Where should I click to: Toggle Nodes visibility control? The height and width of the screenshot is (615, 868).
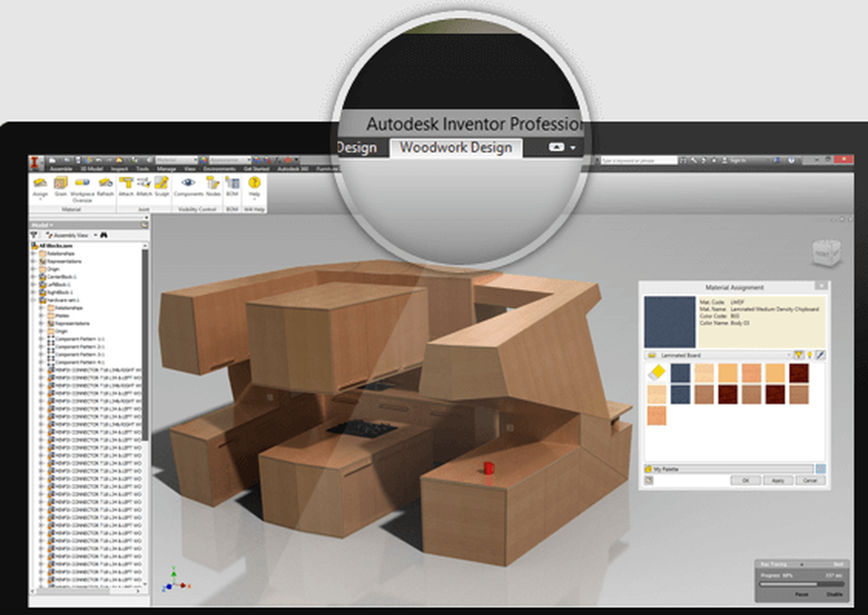pyautogui.click(x=213, y=186)
